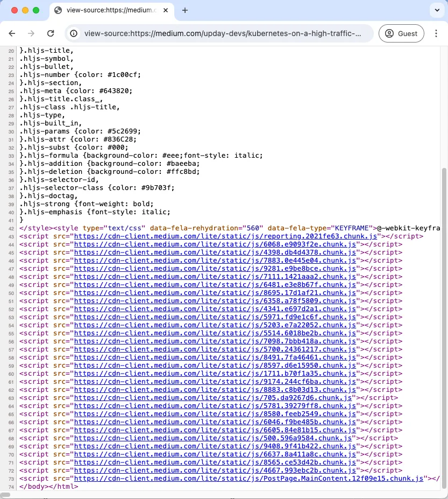The image size is (448, 499).
Task: Follow the 705.da9267d6.chunk.js source link
Action: (x=213, y=398)
